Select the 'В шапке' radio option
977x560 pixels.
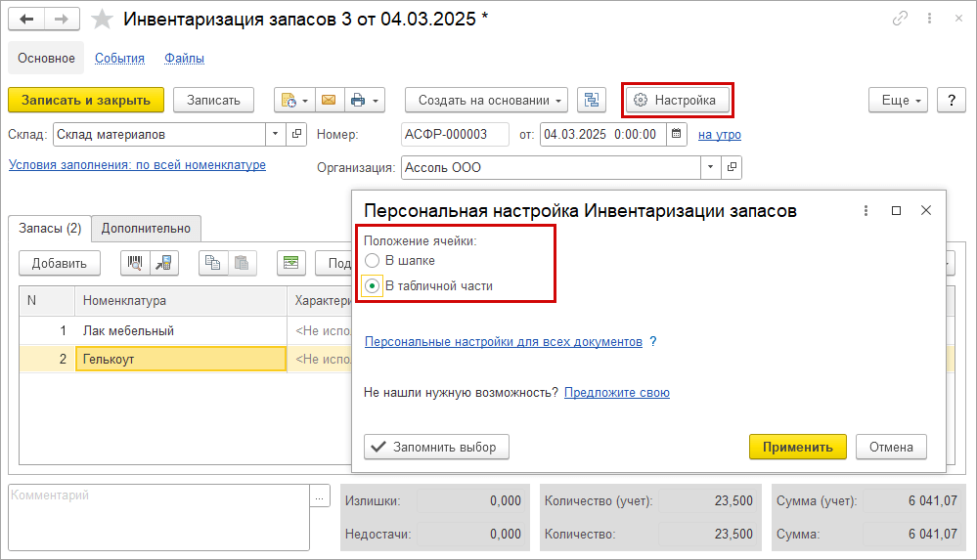point(372,261)
